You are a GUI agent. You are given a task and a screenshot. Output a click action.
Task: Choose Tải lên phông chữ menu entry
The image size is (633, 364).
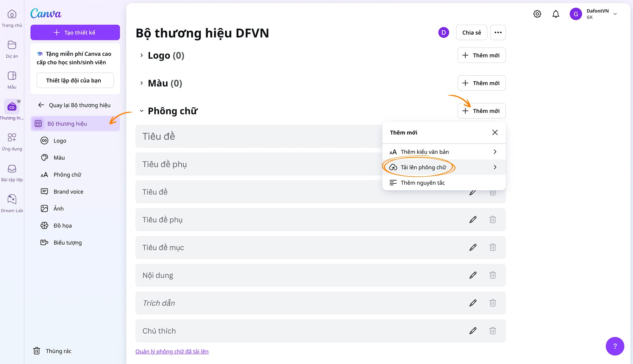[444, 167]
